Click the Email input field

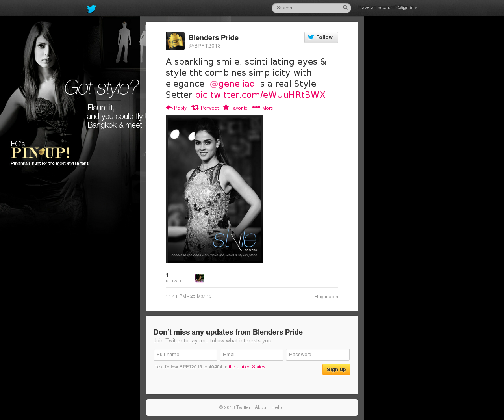(x=252, y=355)
